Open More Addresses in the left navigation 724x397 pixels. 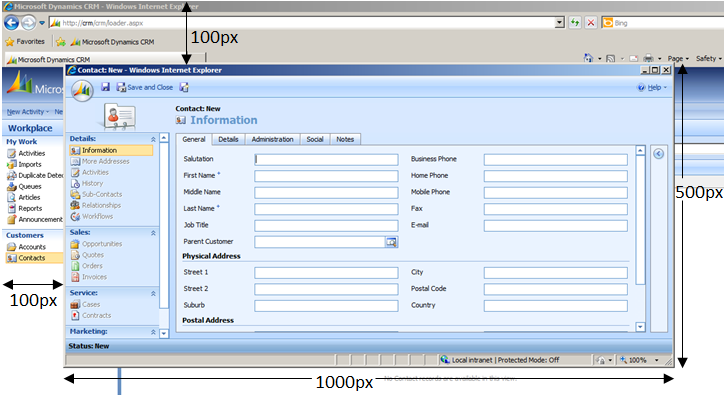(100, 161)
